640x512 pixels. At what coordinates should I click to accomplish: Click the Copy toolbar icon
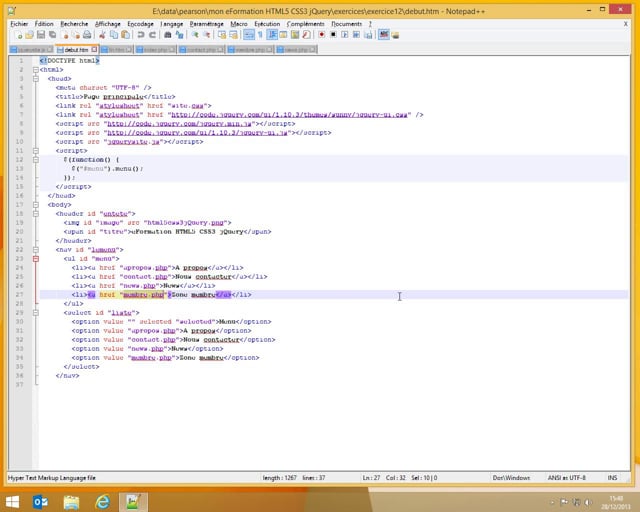click(x=114, y=35)
